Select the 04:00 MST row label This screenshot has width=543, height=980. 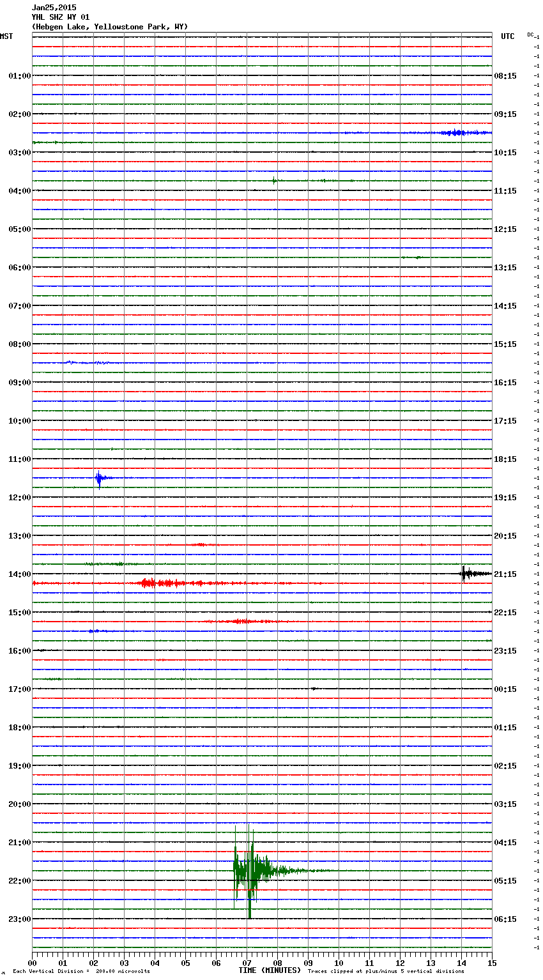point(20,191)
